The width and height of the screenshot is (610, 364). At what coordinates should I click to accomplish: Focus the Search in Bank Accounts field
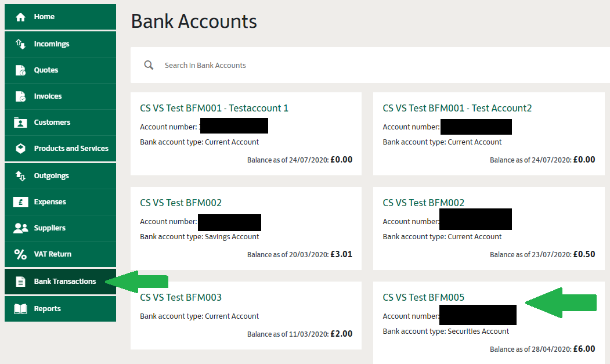(348, 66)
